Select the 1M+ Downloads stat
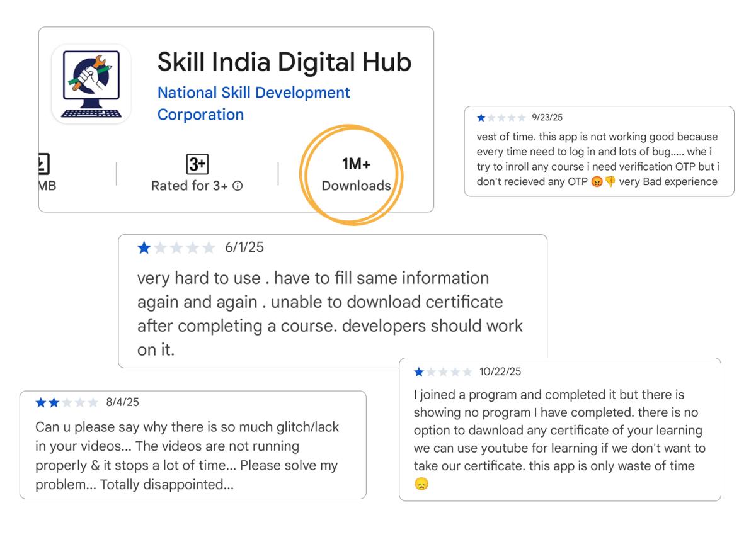 [356, 174]
